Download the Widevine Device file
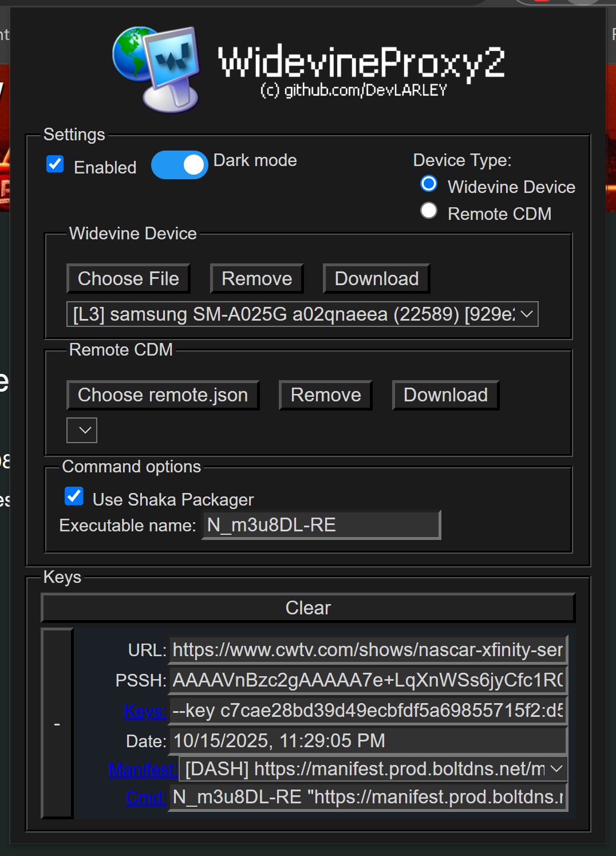The width and height of the screenshot is (616, 856). 376,279
